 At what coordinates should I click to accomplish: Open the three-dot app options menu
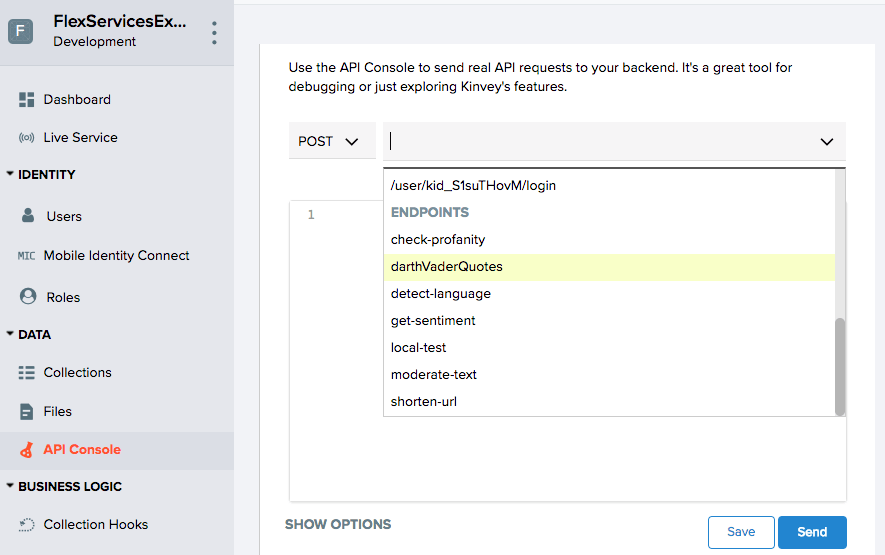point(214,33)
